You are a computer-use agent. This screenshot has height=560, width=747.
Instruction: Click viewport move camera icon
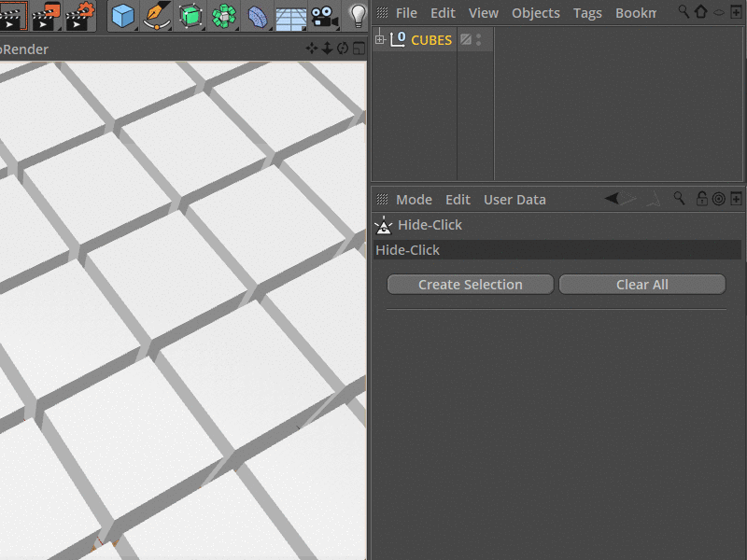(312, 49)
